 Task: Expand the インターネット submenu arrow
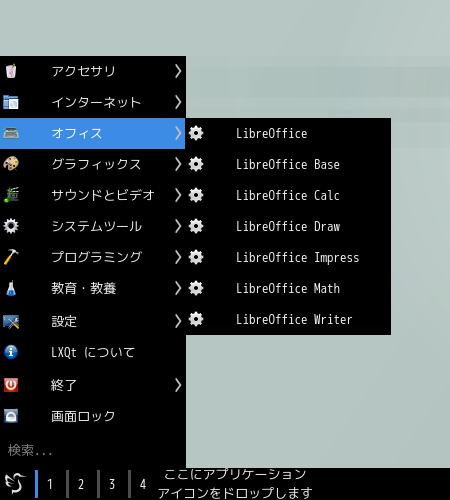pos(178,102)
